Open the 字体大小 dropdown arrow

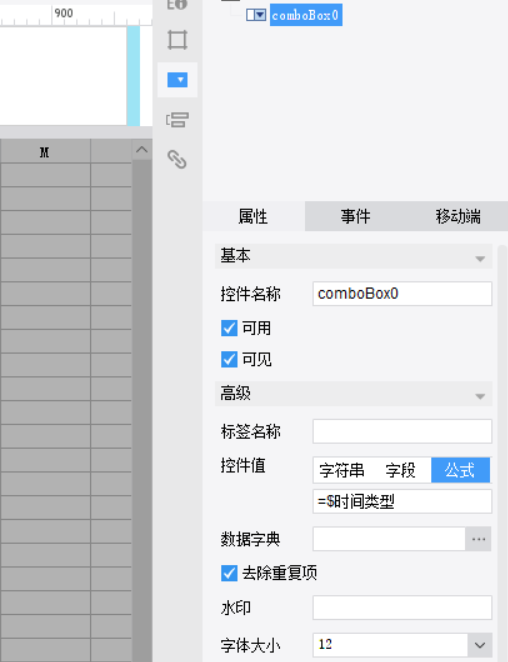pos(480,645)
